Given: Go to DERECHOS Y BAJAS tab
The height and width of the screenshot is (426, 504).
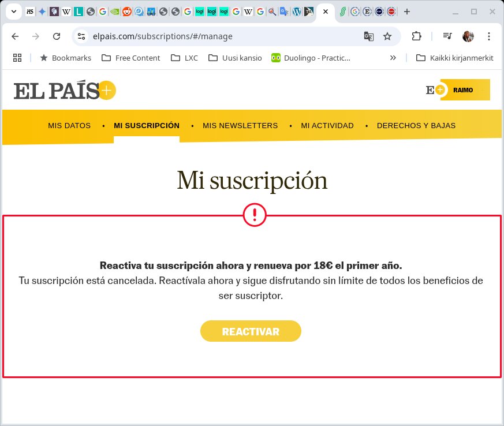Looking at the screenshot, I should click(x=416, y=126).
